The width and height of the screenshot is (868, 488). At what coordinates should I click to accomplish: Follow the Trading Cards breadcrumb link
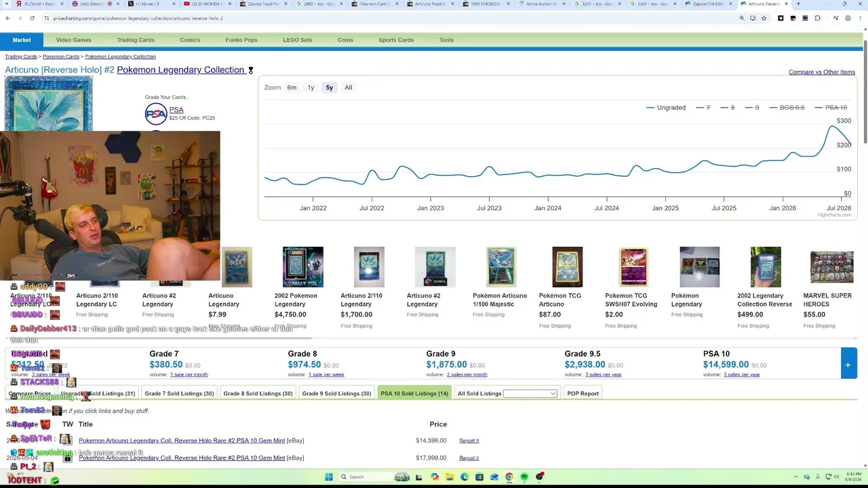pos(21,56)
